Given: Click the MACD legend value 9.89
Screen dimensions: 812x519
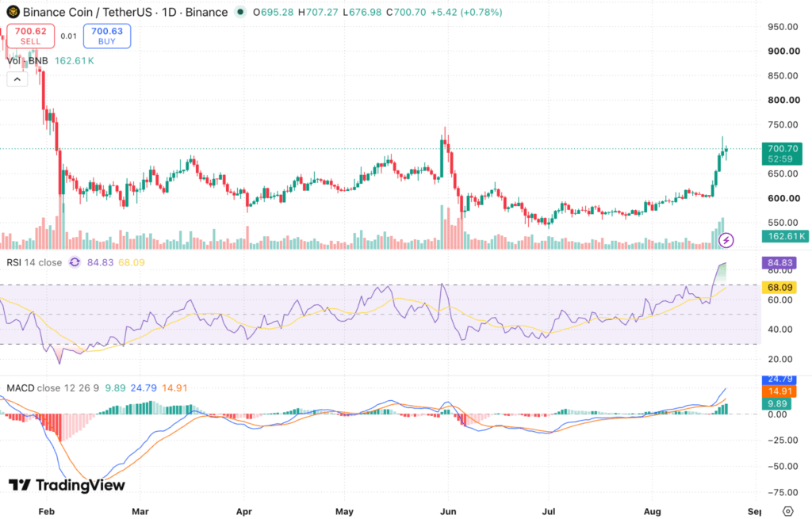Looking at the screenshot, I should (x=115, y=388).
